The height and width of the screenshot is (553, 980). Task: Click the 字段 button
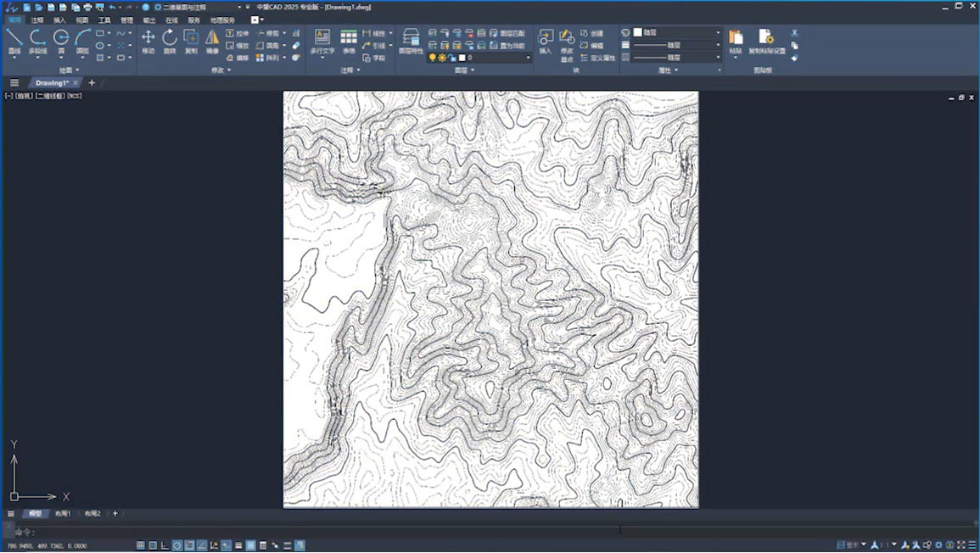click(374, 58)
